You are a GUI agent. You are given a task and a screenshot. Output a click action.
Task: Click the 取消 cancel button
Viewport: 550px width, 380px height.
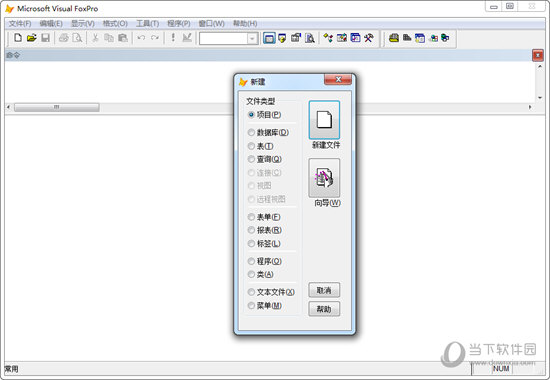(324, 290)
